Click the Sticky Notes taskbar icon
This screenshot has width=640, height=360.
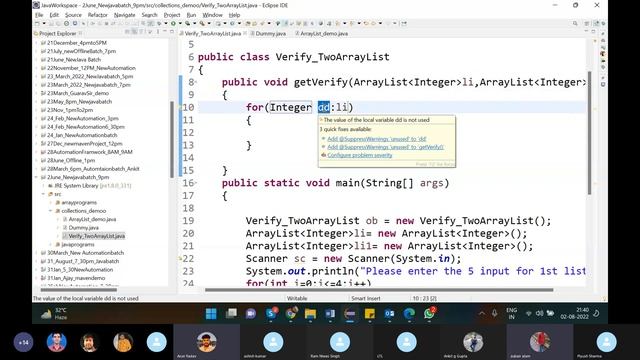(x=369, y=313)
